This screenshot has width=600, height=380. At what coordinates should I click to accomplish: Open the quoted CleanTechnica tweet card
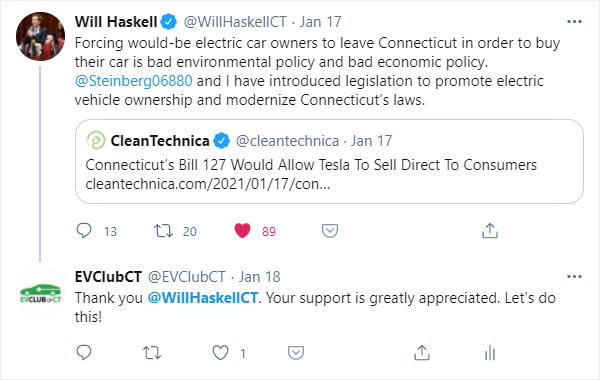329,161
